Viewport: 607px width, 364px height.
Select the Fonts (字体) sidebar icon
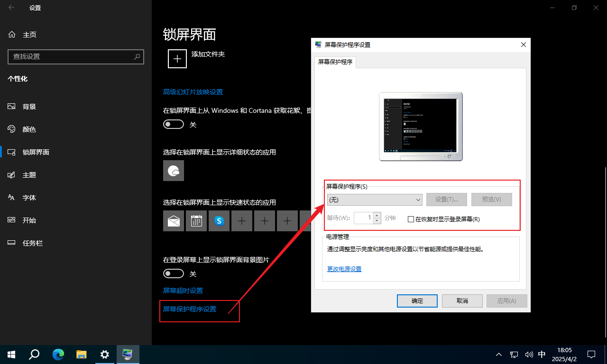[12, 198]
